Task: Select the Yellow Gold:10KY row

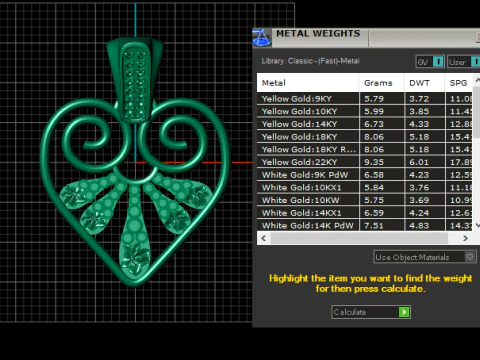Action: pyautogui.click(x=365, y=111)
